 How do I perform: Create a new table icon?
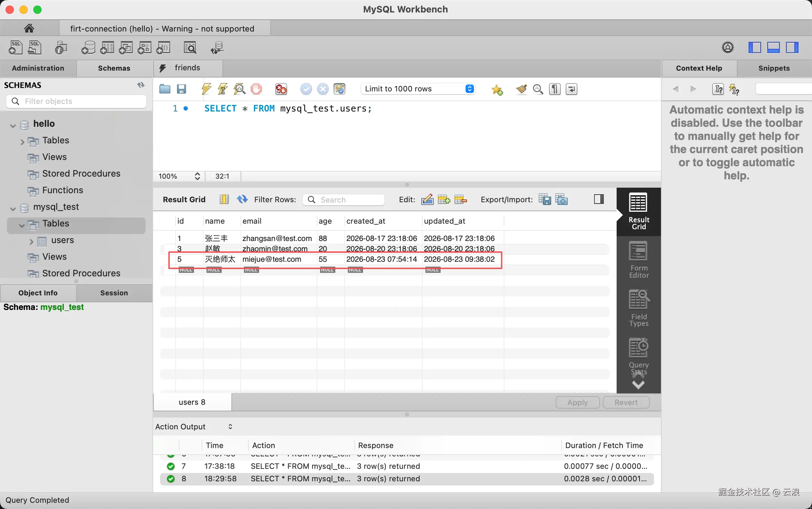(107, 48)
